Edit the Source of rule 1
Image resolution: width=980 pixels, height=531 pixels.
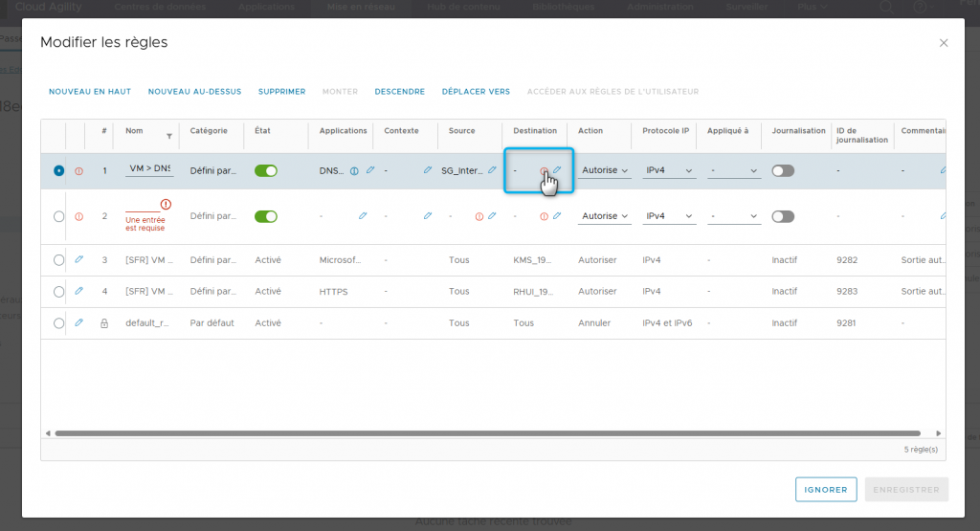[x=492, y=170]
